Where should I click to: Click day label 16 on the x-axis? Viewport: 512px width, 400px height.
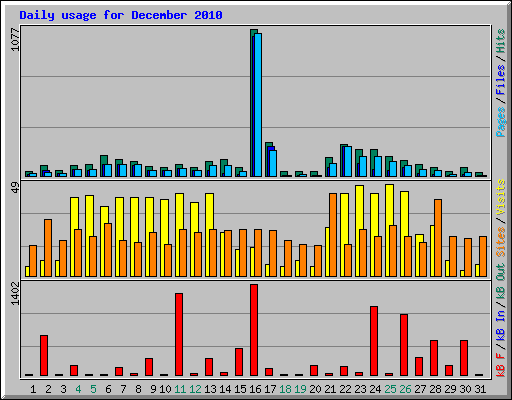click(x=255, y=389)
